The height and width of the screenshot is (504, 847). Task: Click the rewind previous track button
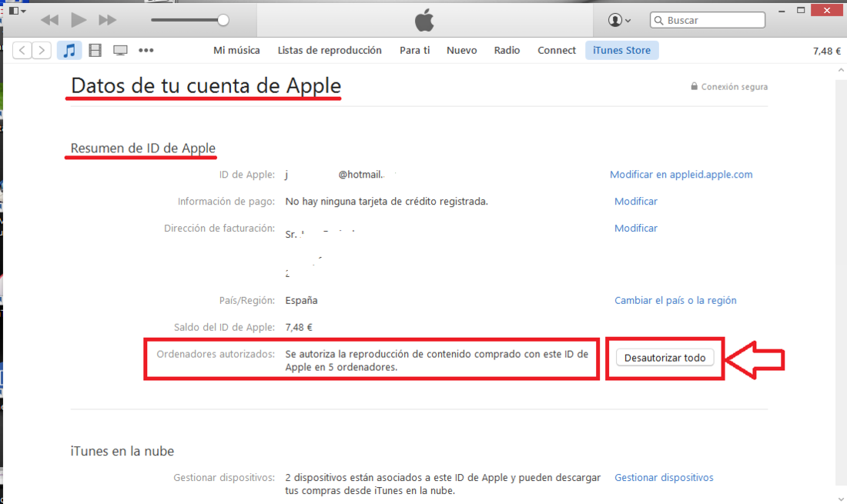pos(50,21)
